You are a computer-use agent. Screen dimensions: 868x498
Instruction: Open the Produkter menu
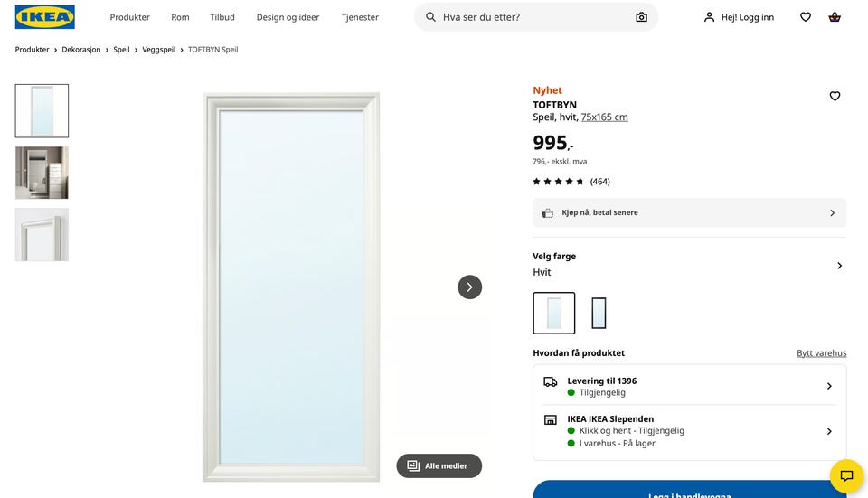point(129,17)
